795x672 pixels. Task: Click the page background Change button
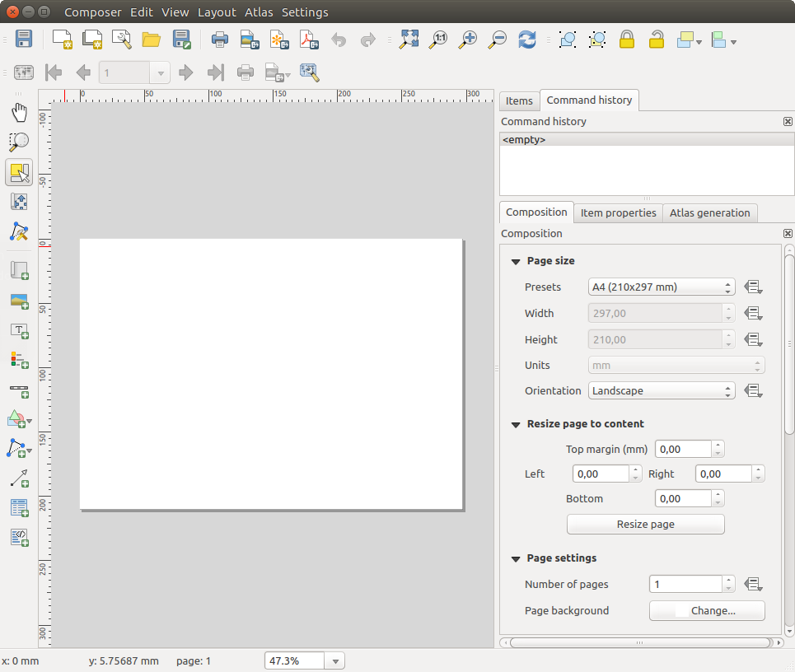coord(707,611)
